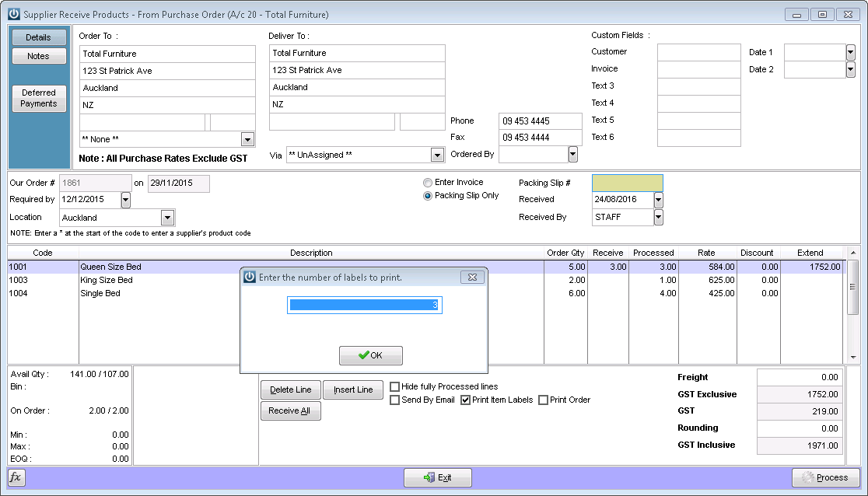Click product code 1003 cell
The image size is (868, 496).
click(44, 280)
